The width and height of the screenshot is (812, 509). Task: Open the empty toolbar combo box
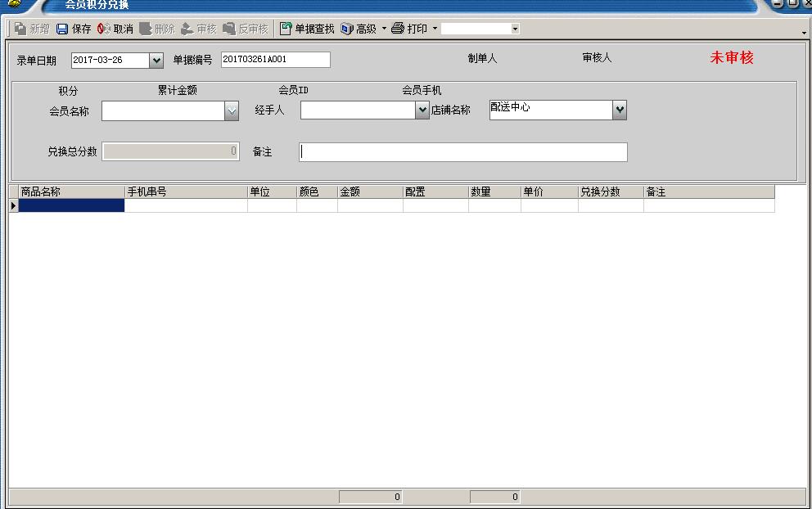click(515, 29)
